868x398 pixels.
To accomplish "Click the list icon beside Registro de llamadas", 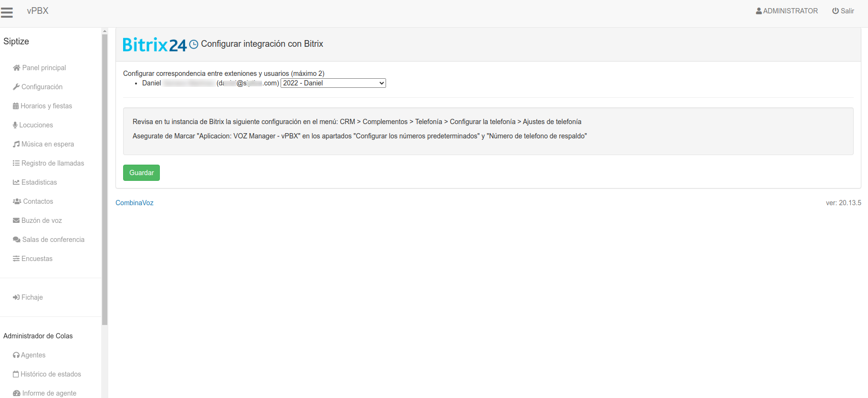I will tap(16, 163).
